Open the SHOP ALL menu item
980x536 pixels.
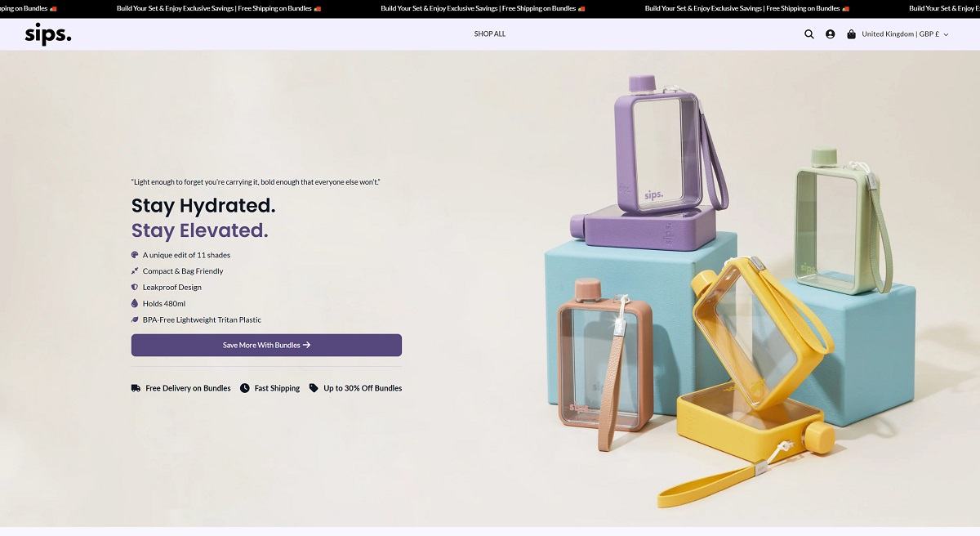(490, 34)
